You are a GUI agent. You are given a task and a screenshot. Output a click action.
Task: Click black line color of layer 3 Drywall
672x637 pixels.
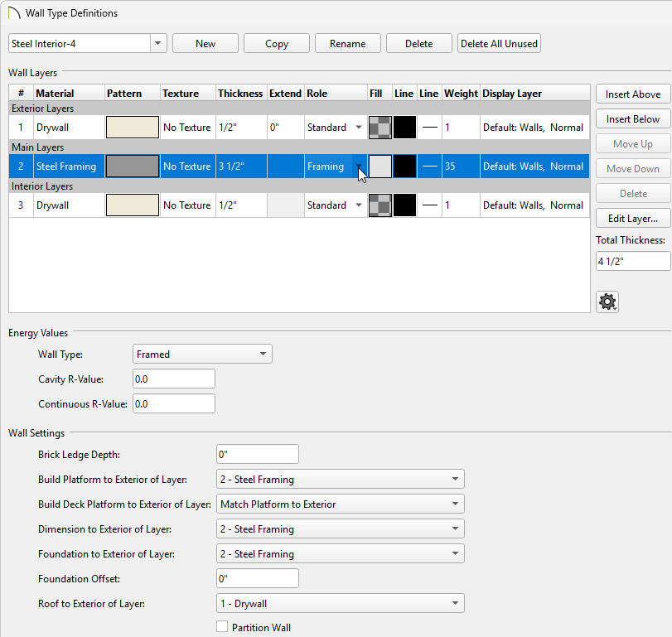click(x=404, y=205)
